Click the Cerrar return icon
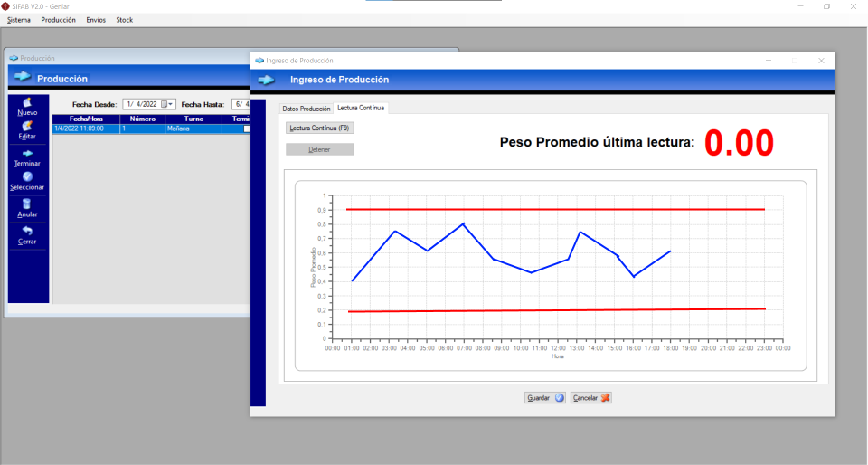868x465 pixels. [27, 231]
